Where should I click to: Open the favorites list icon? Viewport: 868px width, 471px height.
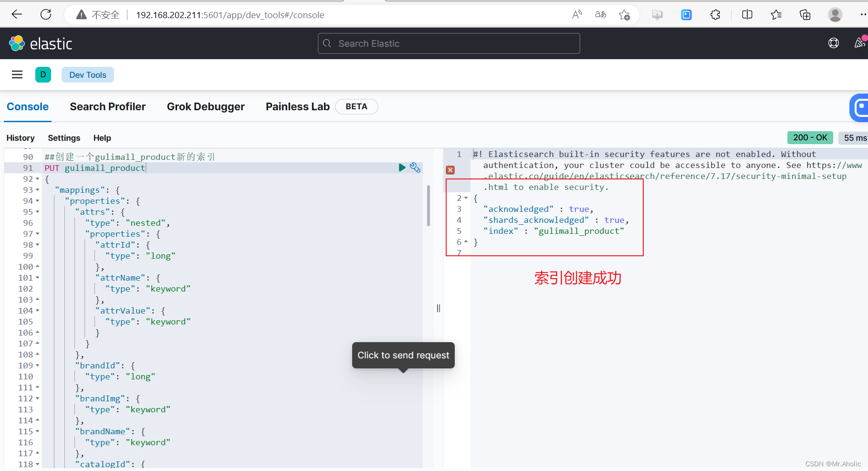tap(776, 15)
